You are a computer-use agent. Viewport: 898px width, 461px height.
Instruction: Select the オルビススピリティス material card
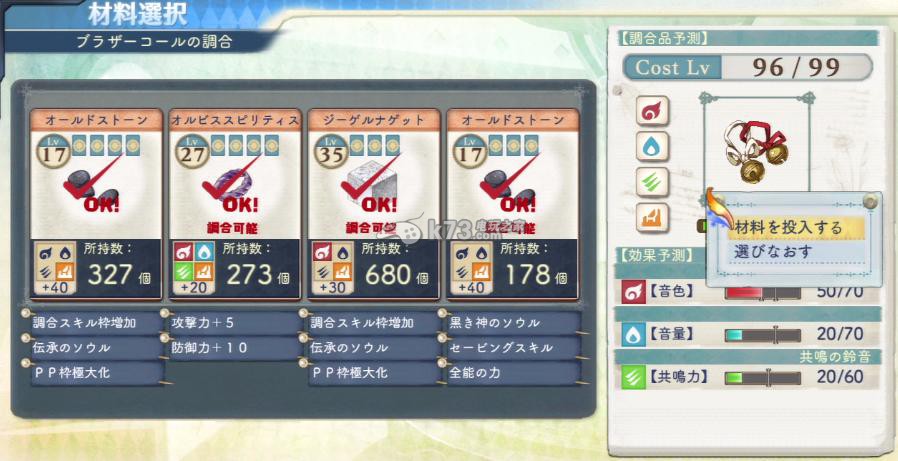(235, 204)
